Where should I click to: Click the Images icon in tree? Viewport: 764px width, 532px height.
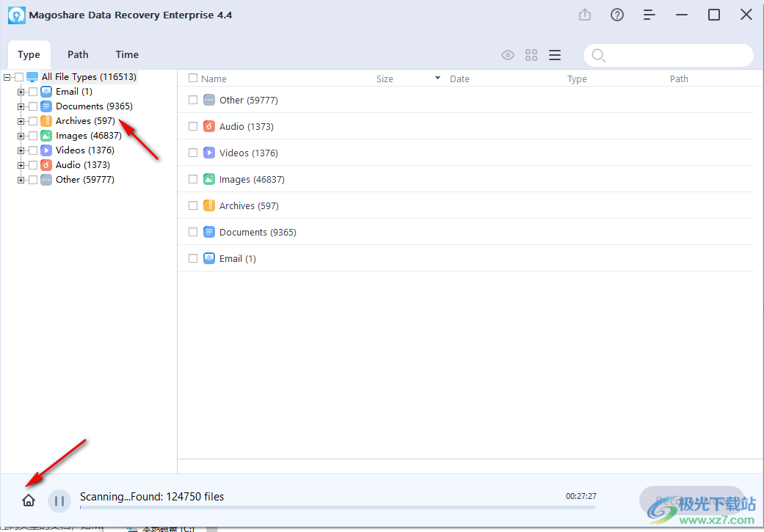(46, 136)
